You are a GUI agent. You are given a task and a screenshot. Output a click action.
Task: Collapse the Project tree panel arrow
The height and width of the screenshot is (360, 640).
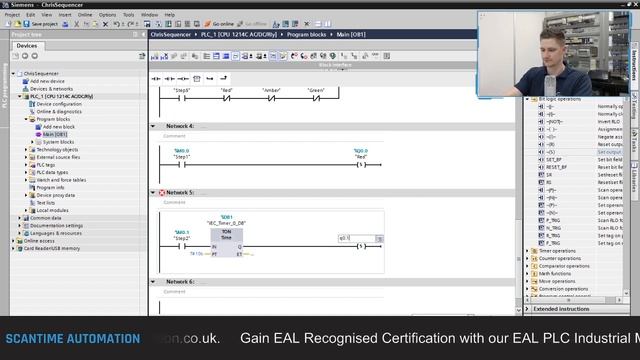143,35
